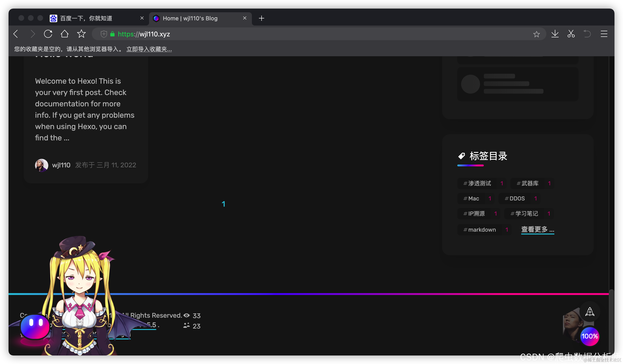
Task: Click the purple blob mascot icon
Action: (x=35, y=326)
